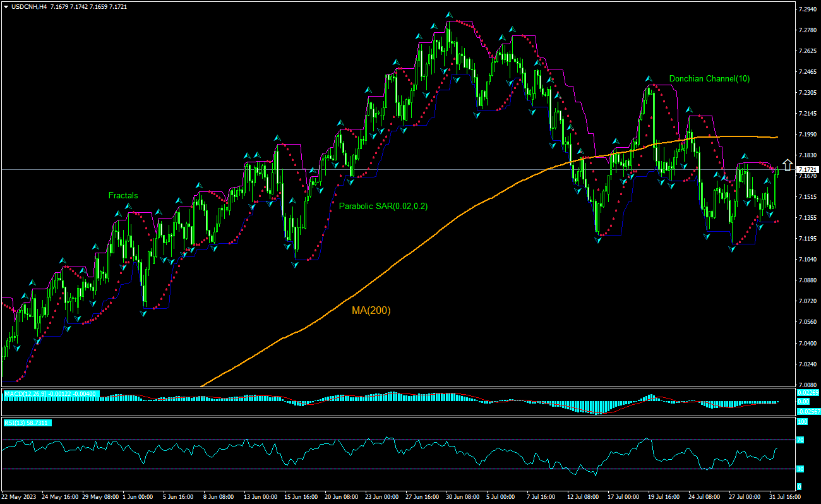Click the 0.02269 MACD scale value
821x504 pixels.
click(x=807, y=393)
